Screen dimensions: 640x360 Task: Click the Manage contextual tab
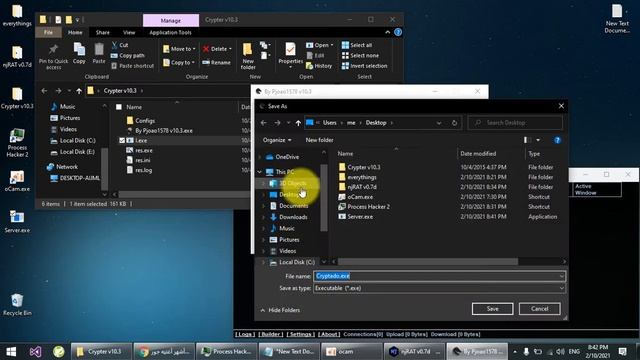pyautogui.click(x=171, y=20)
